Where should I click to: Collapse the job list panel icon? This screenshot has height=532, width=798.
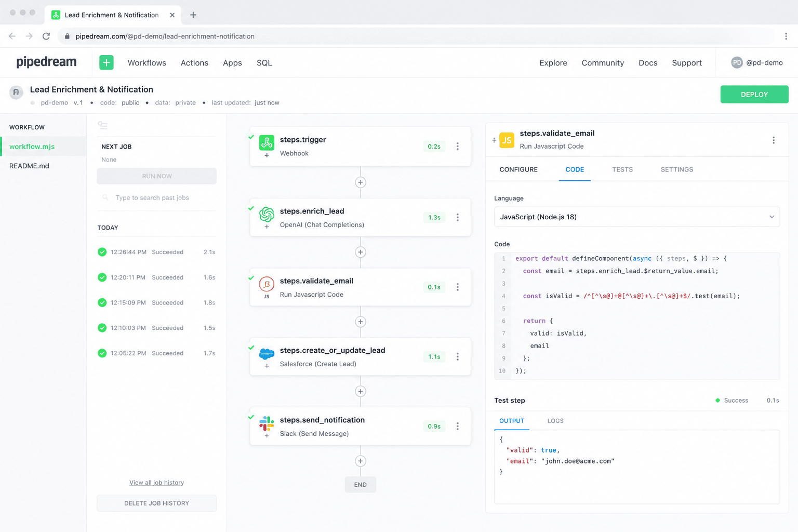click(103, 125)
